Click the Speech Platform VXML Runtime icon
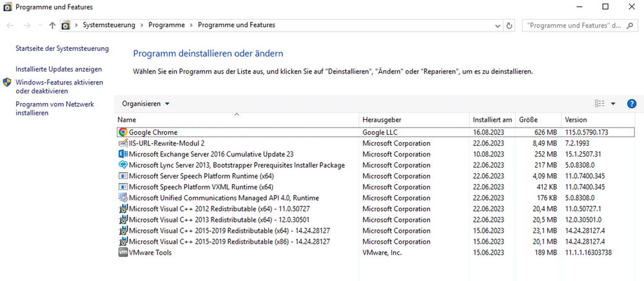The height and width of the screenshot is (281, 644). (x=122, y=187)
